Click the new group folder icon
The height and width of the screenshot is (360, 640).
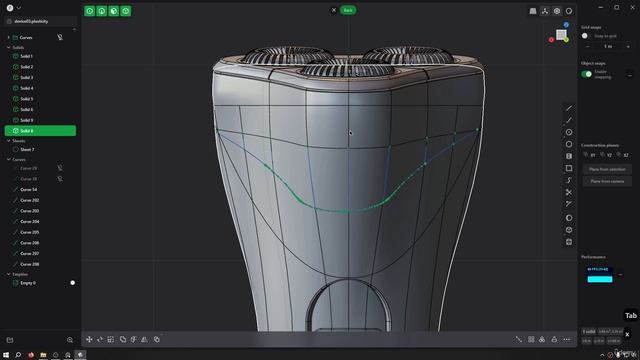click(x=10, y=340)
